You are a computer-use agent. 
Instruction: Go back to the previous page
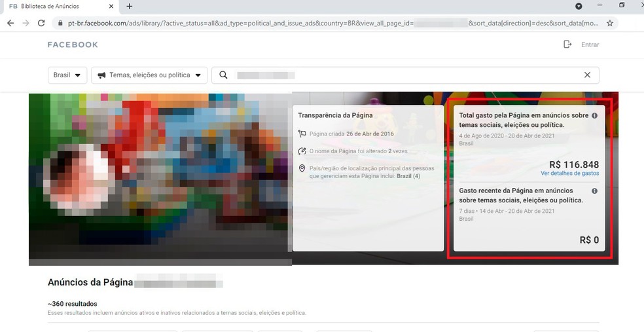tap(10, 23)
